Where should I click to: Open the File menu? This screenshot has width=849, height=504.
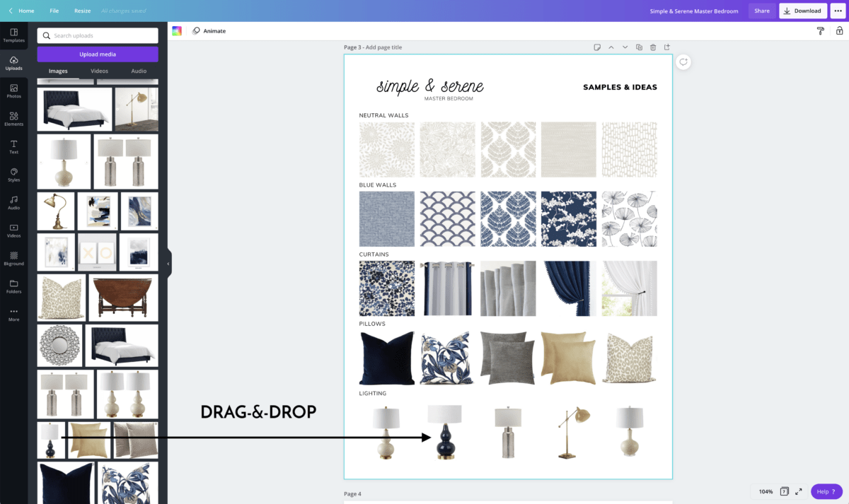coord(54,11)
